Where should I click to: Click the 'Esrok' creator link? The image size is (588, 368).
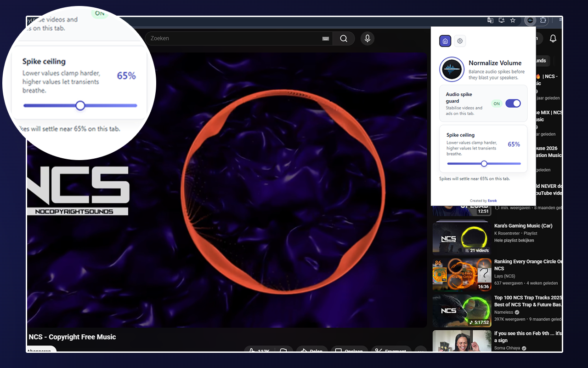[492, 201]
